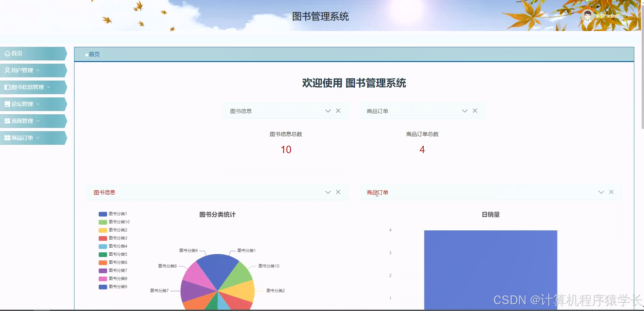644x311 pixels.
Task: Click the admin avatar in the header
Action: pyautogui.click(x=587, y=15)
